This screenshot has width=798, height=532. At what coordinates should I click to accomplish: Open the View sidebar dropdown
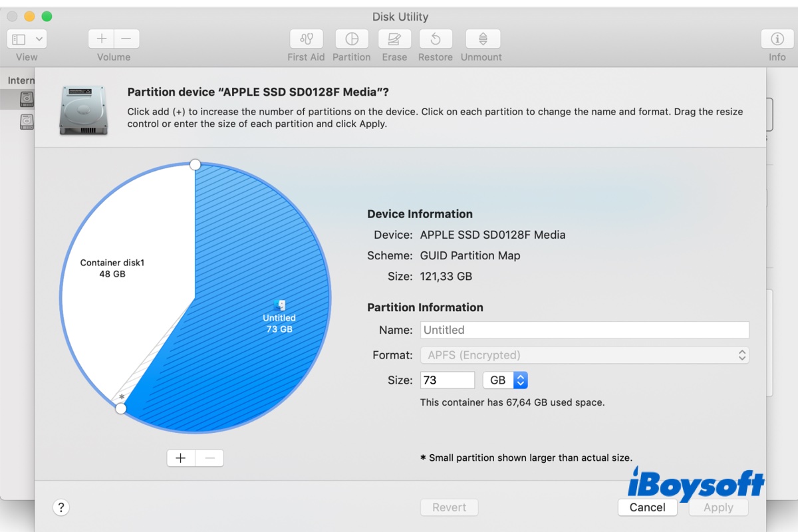point(27,39)
